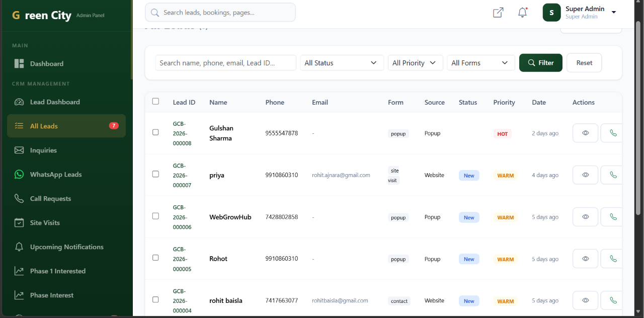Call Gulshan Sharma using the phone icon
Image resolution: width=644 pixels, height=318 pixels.
[612, 133]
